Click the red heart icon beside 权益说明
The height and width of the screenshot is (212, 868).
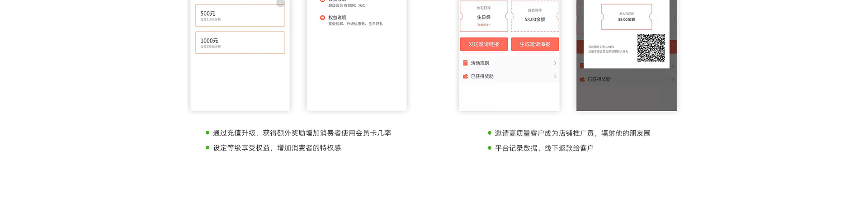322,18
